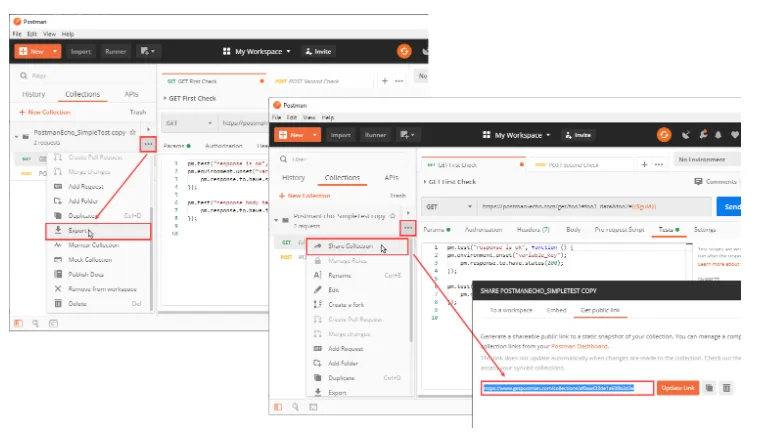Open Find icon in front window footer
The image size is (777, 446).
pos(295,407)
